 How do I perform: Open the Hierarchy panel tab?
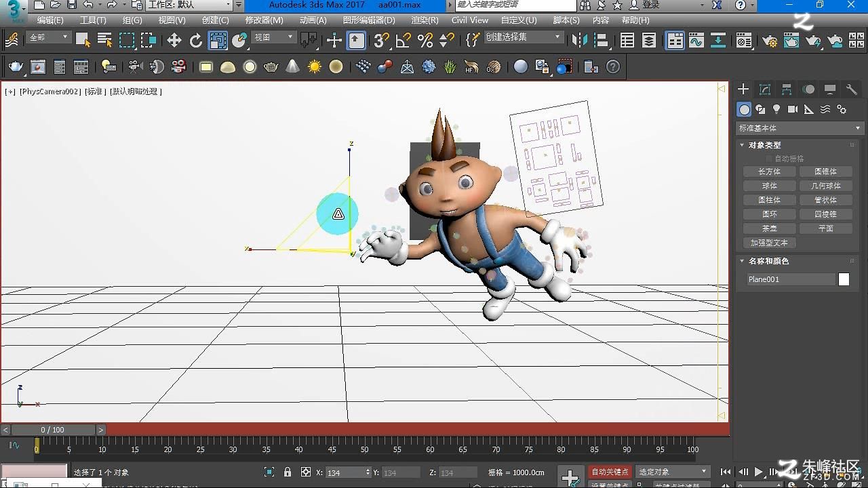(787, 89)
